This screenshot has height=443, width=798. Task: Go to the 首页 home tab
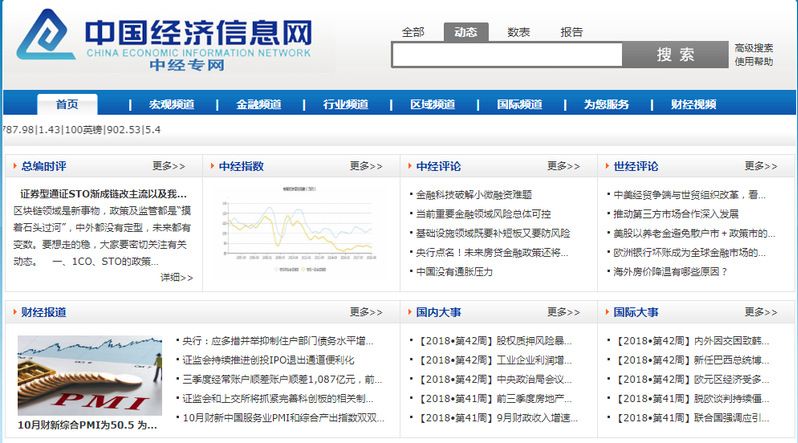(x=67, y=104)
